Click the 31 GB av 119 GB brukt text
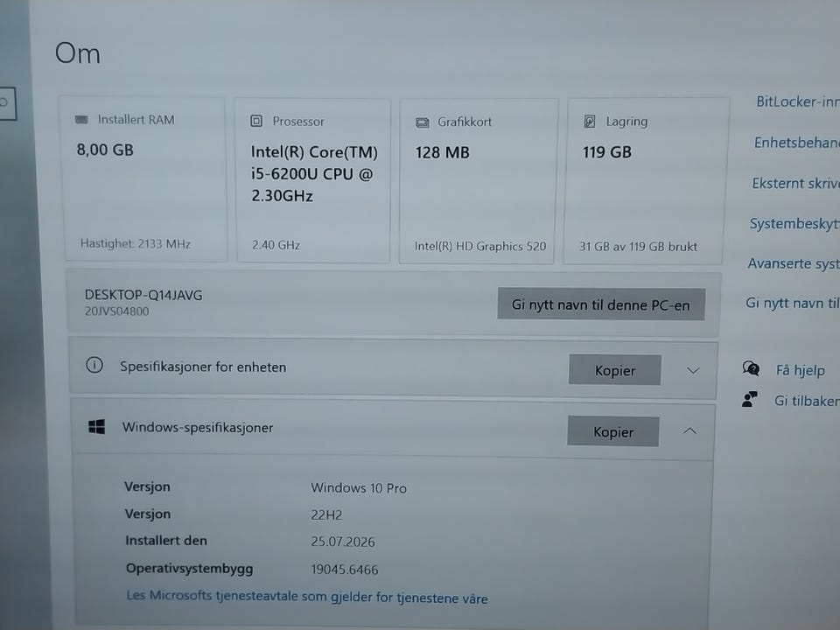The image size is (840, 630). click(x=638, y=247)
